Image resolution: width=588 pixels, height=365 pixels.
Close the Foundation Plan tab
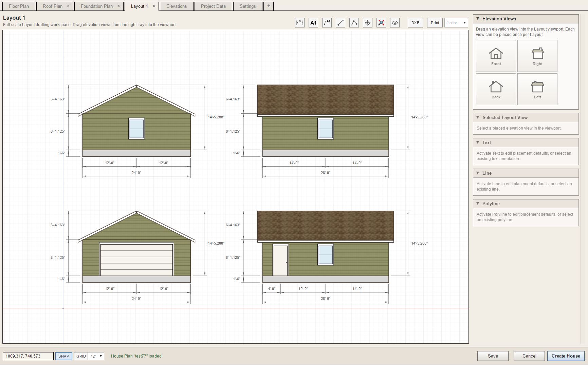point(118,6)
